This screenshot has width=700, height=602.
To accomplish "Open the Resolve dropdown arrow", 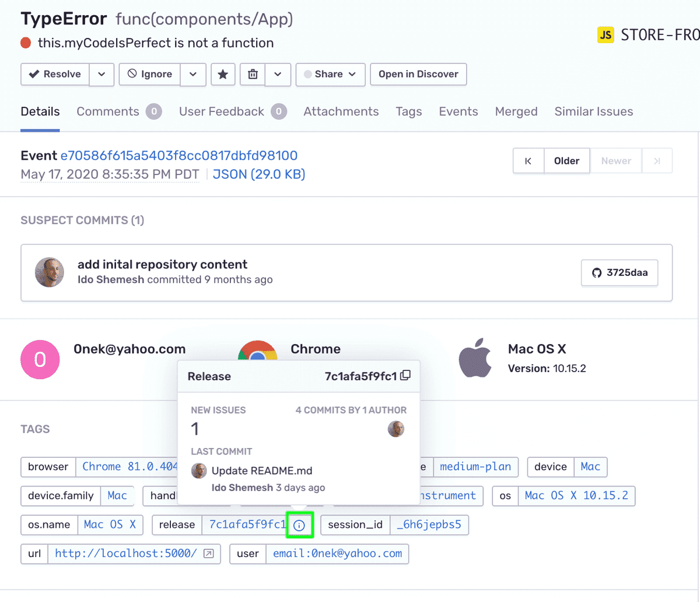I will tap(101, 74).
